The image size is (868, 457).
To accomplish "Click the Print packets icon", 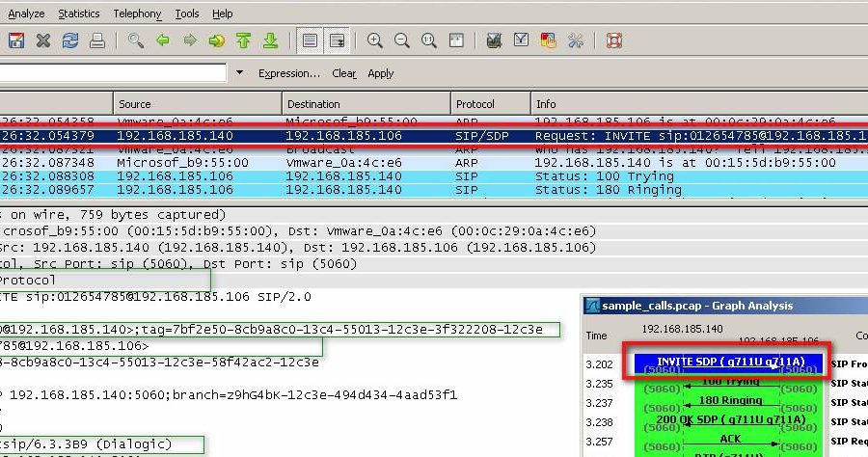I will 96,40.
